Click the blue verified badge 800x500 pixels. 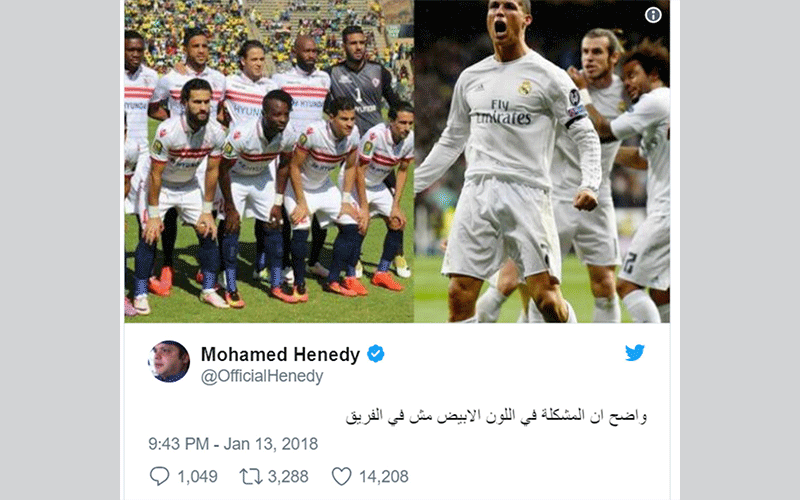point(376,354)
